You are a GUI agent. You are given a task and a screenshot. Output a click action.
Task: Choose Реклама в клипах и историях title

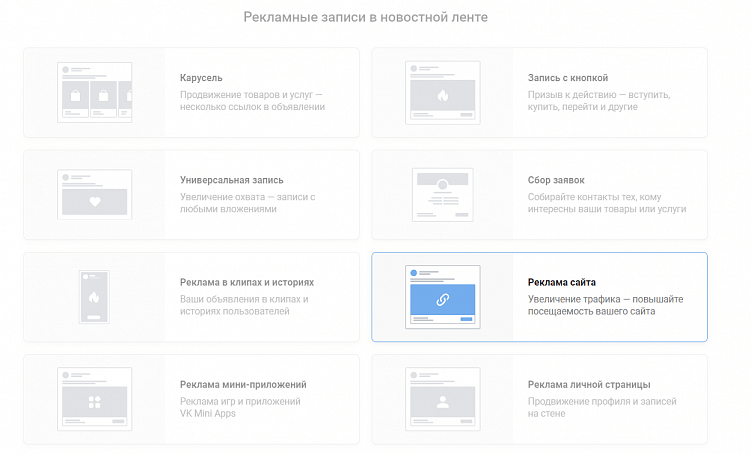pos(247,282)
